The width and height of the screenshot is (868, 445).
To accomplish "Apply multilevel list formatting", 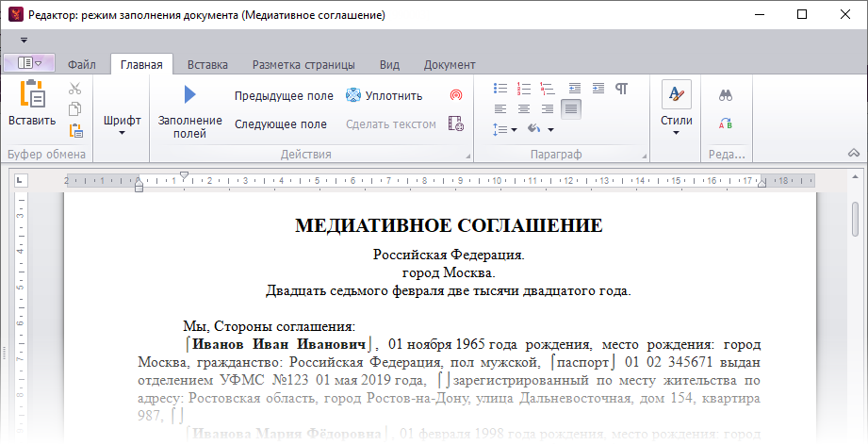I will click(548, 88).
